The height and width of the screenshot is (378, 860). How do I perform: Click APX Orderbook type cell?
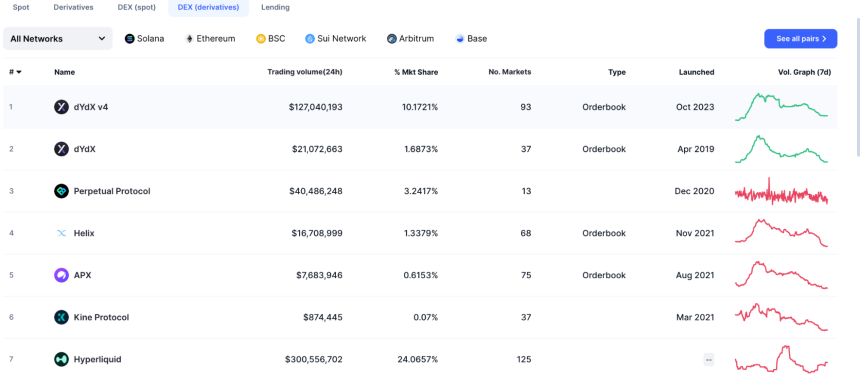tap(604, 275)
